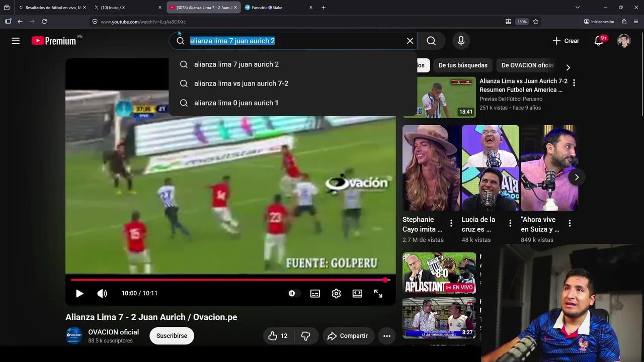Click the magnifier search submit button
Viewport: 644px width, 362px height.
click(431, 41)
